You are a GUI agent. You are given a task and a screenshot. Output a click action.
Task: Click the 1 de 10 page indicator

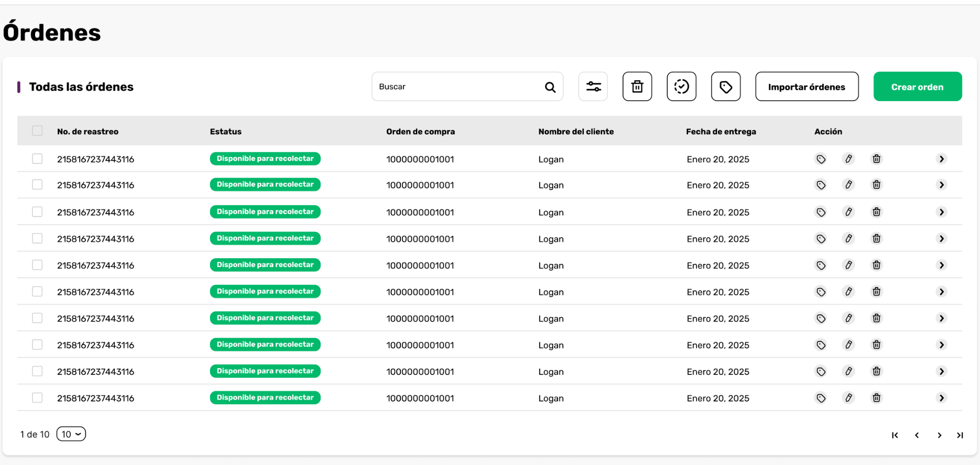(35, 435)
